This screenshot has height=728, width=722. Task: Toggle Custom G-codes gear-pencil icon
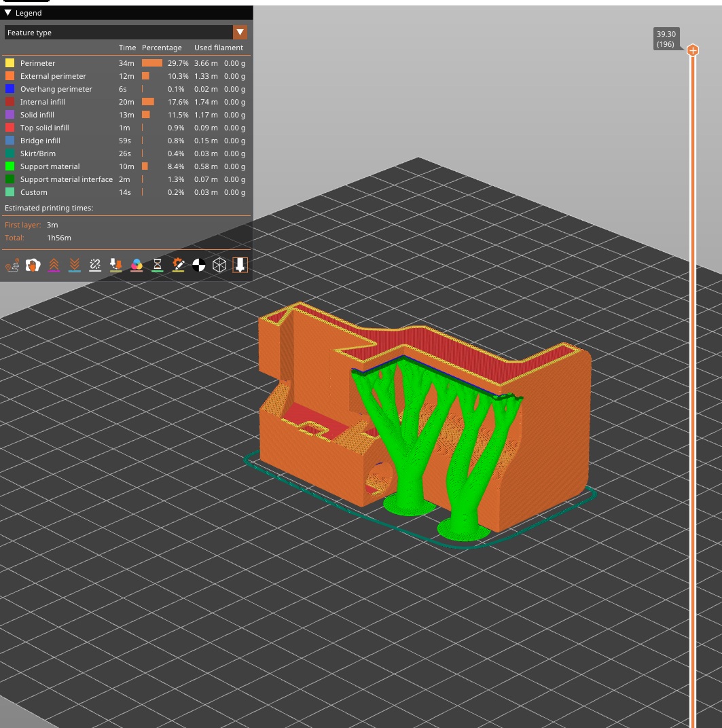coord(179,265)
